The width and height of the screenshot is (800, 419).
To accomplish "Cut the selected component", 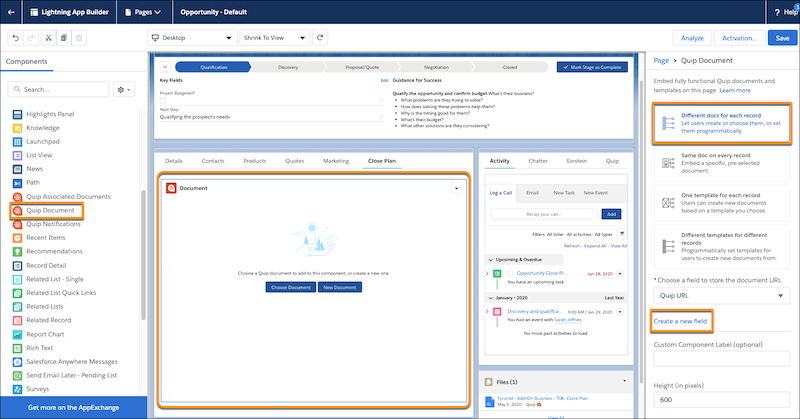I will click(48, 38).
